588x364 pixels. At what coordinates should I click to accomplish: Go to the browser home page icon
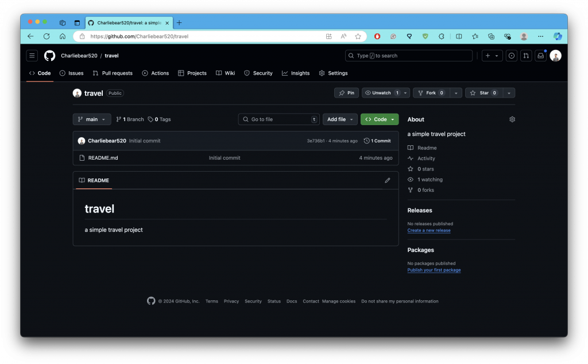[63, 36]
